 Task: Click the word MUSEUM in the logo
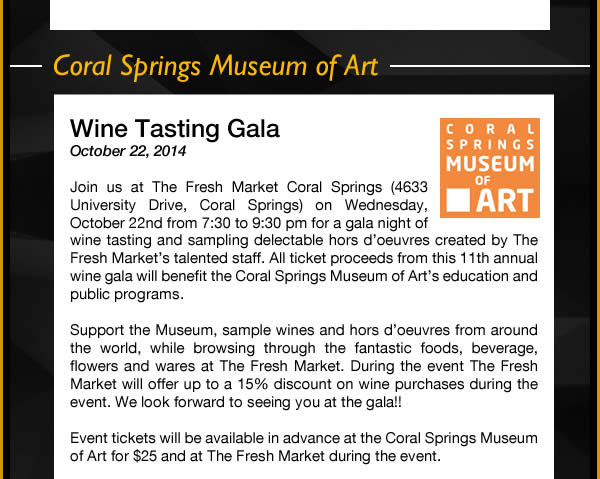point(490,164)
